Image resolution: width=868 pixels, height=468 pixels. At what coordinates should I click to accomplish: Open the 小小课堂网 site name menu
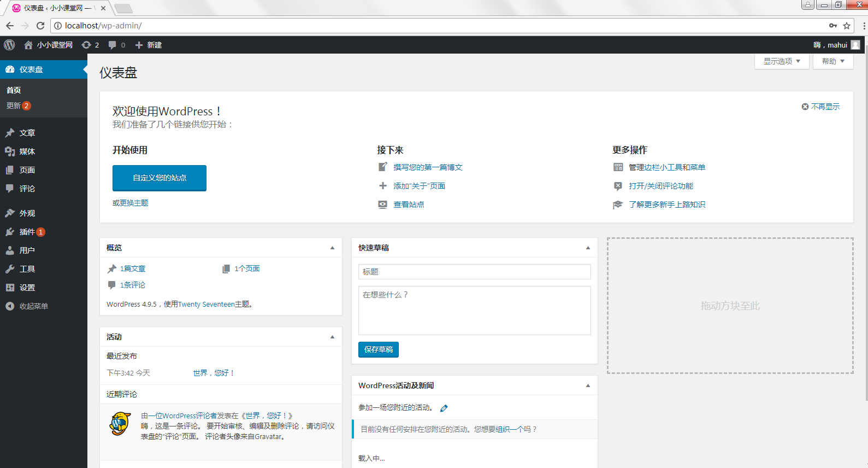pos(48,45)
